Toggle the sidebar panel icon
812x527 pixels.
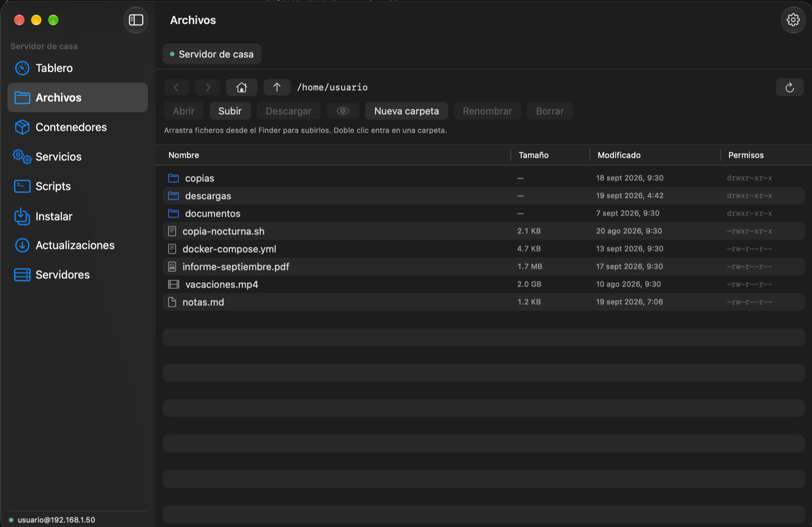pos(136,20)
